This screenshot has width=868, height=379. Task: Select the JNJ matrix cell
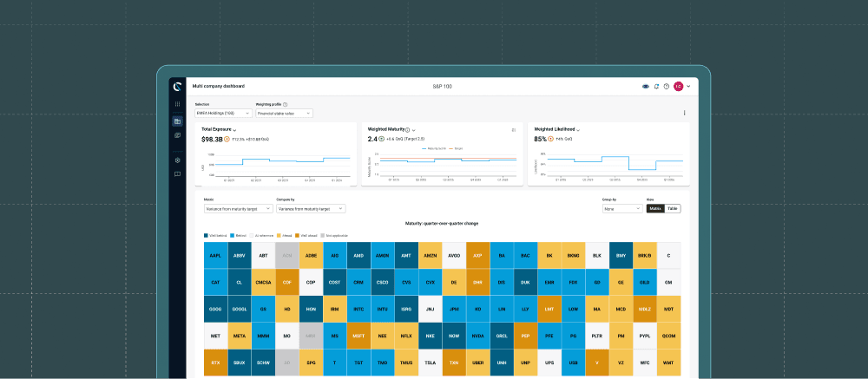click(x=431, y=309)
